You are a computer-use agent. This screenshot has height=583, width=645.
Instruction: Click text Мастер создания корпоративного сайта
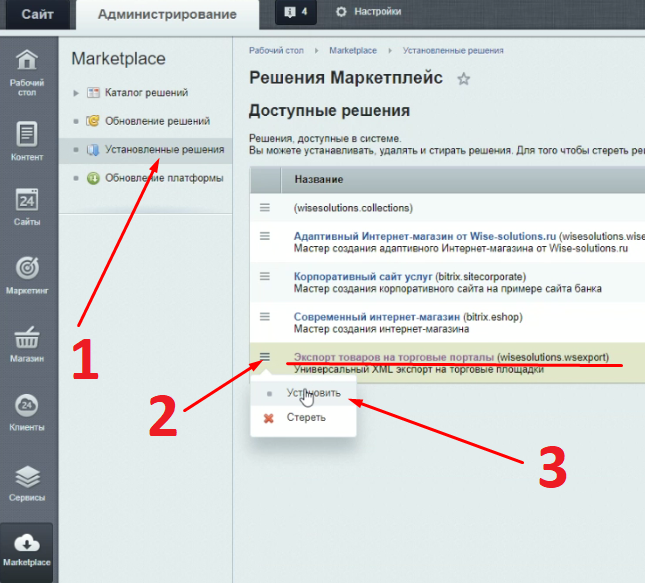point(448,289)
